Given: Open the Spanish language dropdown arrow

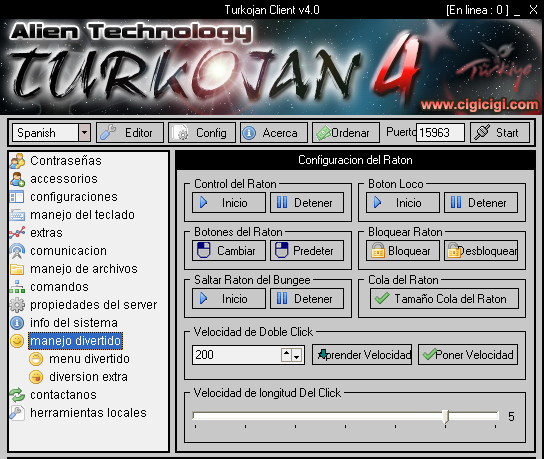Looking at the screenshot, I should click(84, 133).
